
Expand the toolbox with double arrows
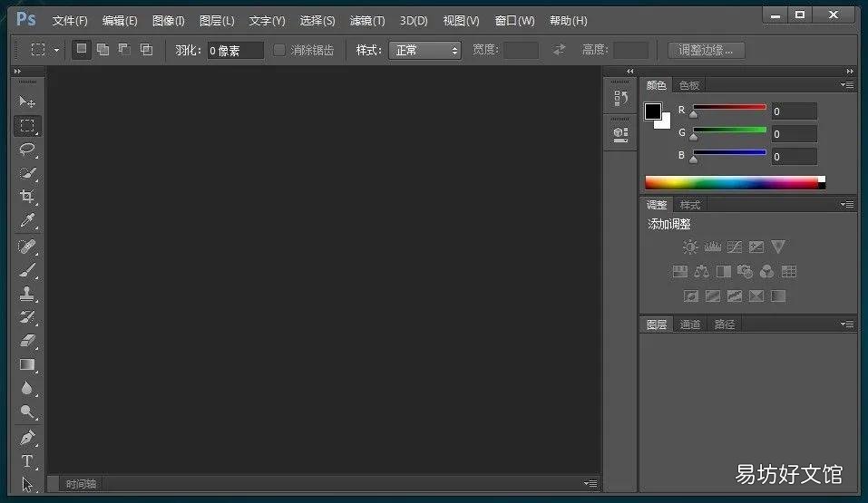click(18, 72)
